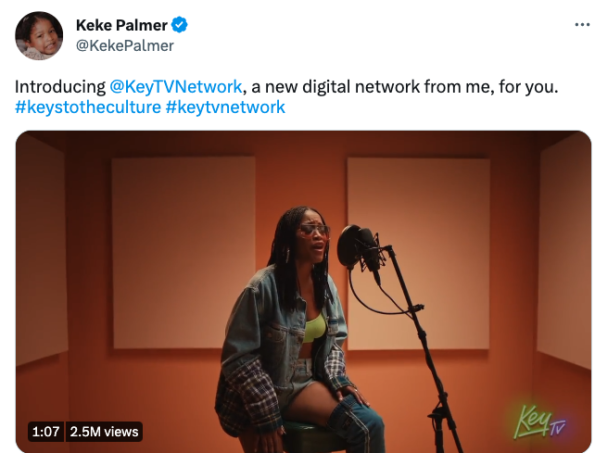Click the 1:07 video duration badge
This screenshot has height=453, width=595.
pyautogui.click(x=46, y=432)
